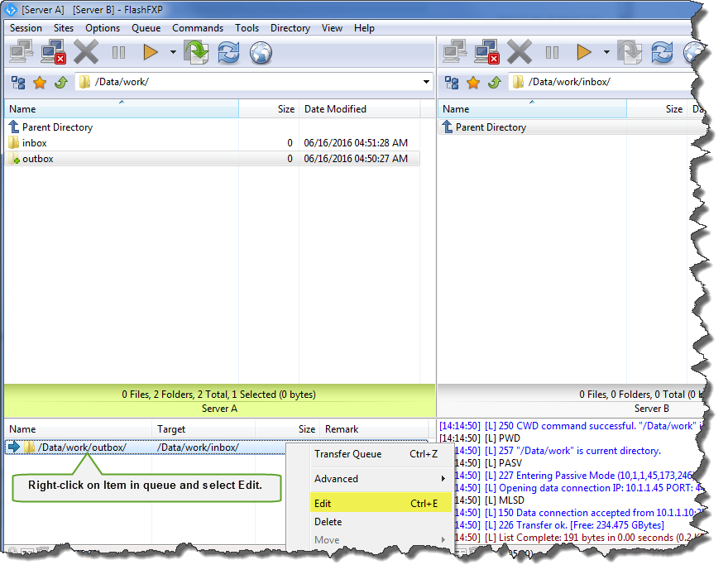Click the /Data/work/ path field
The image size is (728, 579).
pyautogui.click(x=254, y=82)
